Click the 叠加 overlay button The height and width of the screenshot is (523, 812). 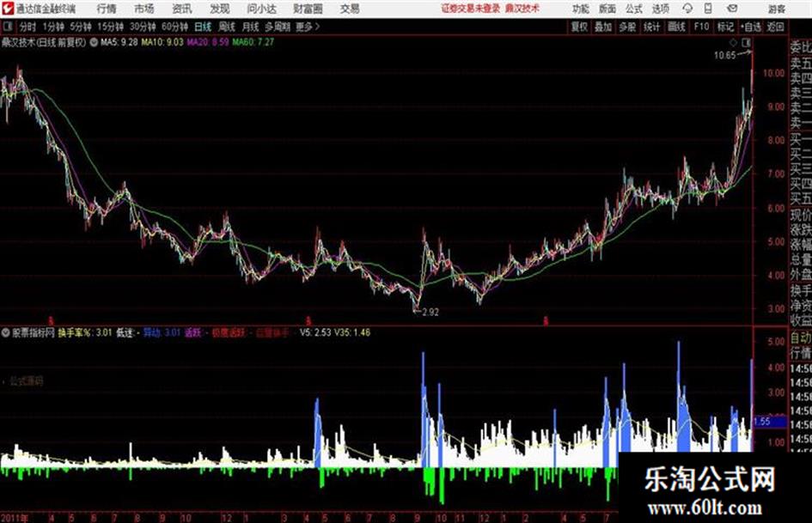click(x=603, y=27)
